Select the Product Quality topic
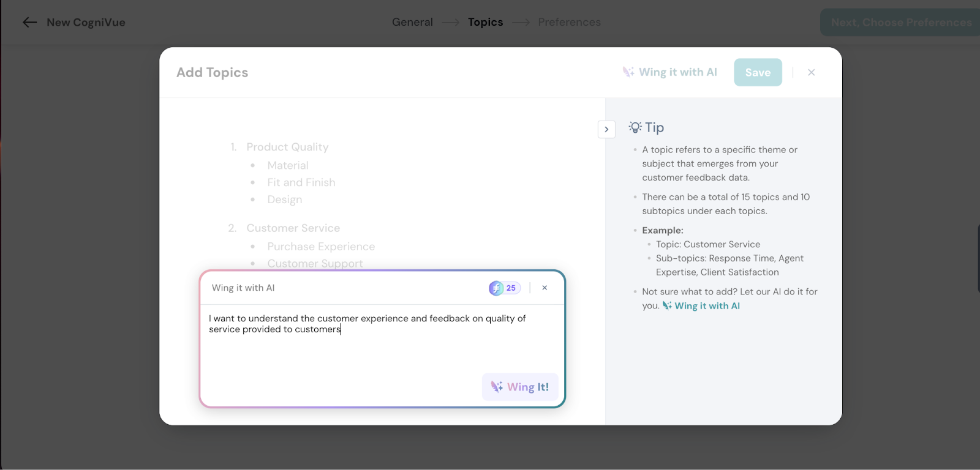Image resolution: width=980 pixels, height=470 pixels. [x=287, y=147]
